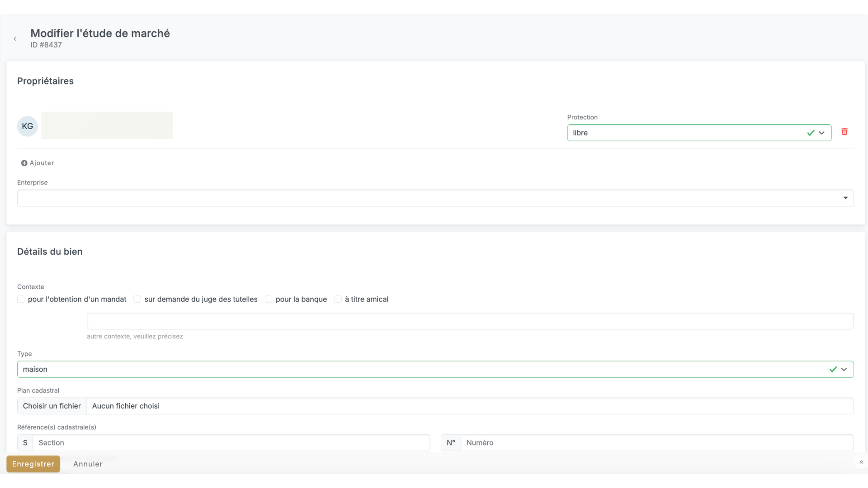Check "pour l'obtention d'un mandat"
Image resolution: width=868 pixels, height=488 pixels.
[x=21, y=299]
